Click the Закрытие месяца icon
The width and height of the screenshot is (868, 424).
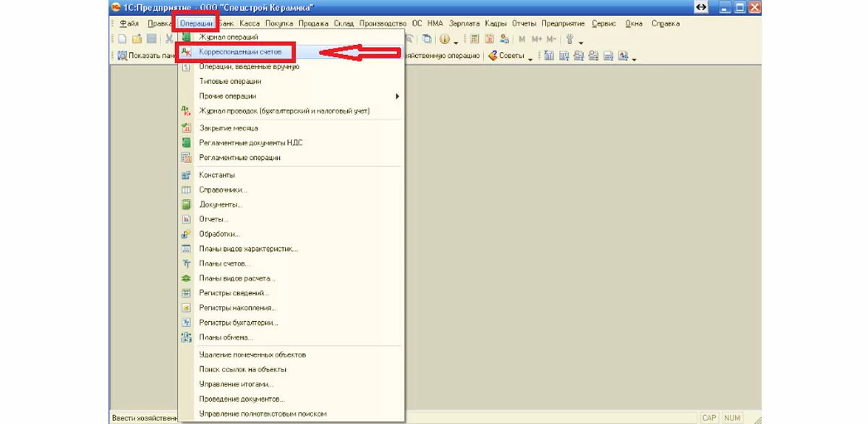[186, 128]
